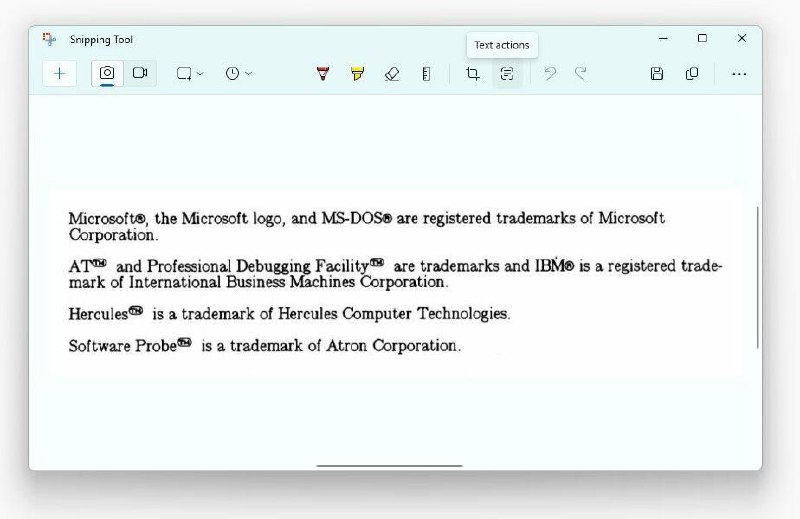The image size is (800, 519).
Task: Activate the Text actions tool
Action: point(507,74)
